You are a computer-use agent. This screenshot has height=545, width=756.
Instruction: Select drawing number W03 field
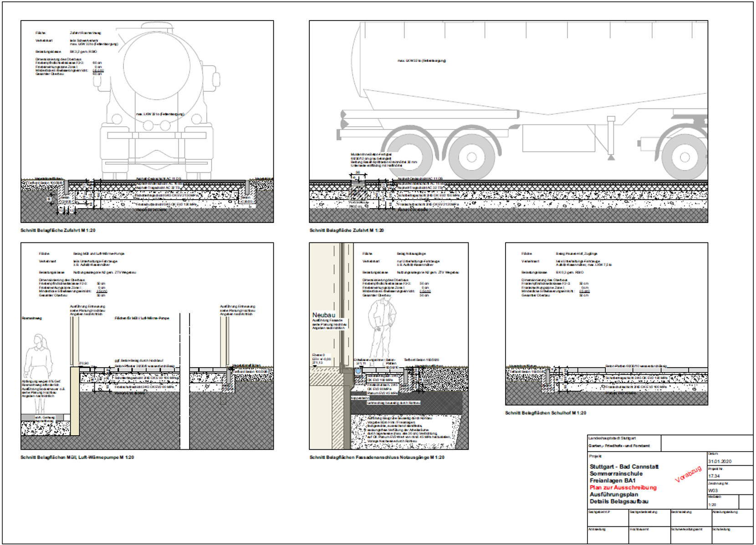point(713,491)
